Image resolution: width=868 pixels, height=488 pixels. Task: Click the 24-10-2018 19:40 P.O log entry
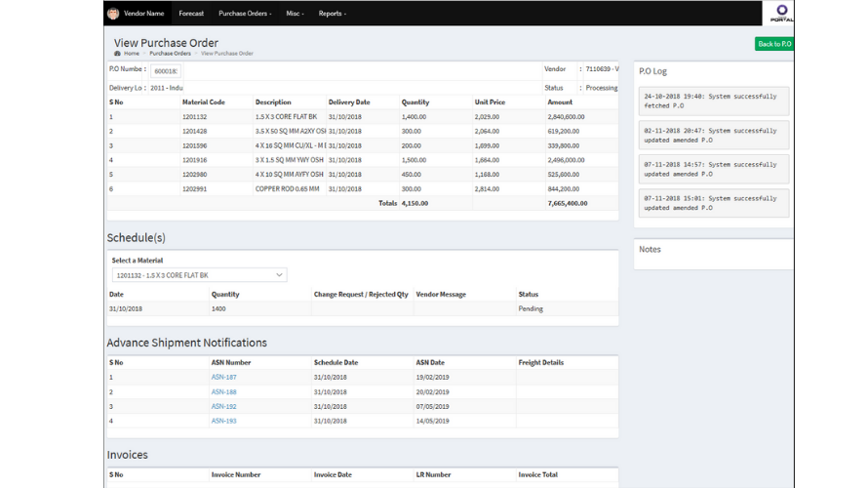714,101
